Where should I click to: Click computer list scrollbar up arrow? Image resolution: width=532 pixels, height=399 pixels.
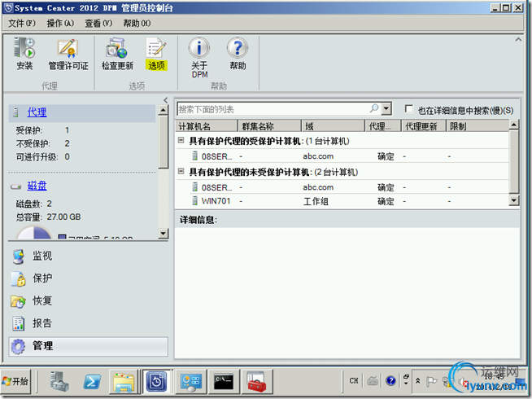pyautogui.click(x=513, y=125)
